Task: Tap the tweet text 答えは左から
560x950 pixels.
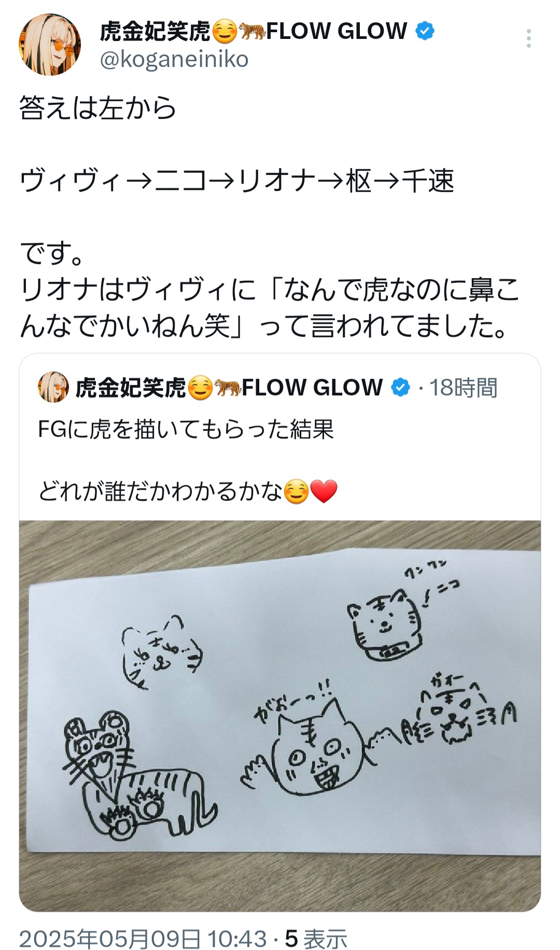Action: (x=98, y=108)
